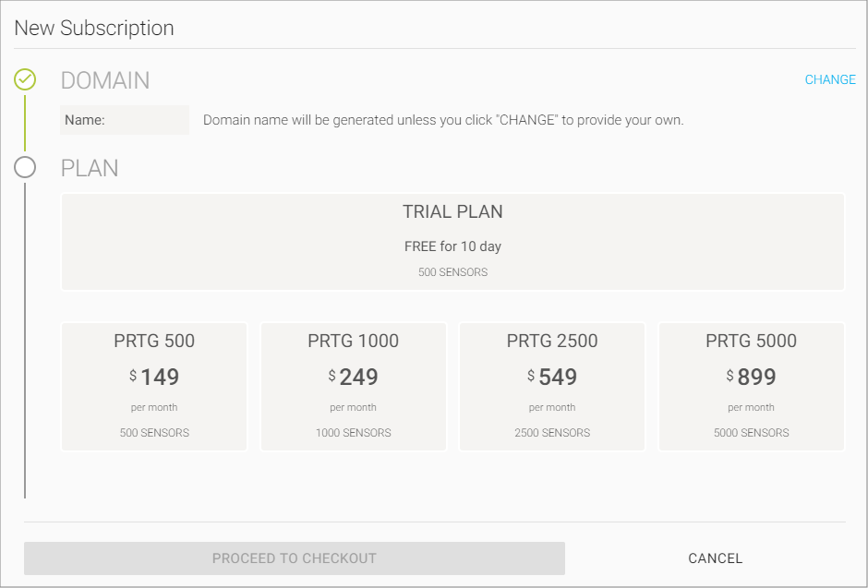Click the 5000 SENSORS label
The width and height of the screenshot is (868, 588).
tap(752, 433)
